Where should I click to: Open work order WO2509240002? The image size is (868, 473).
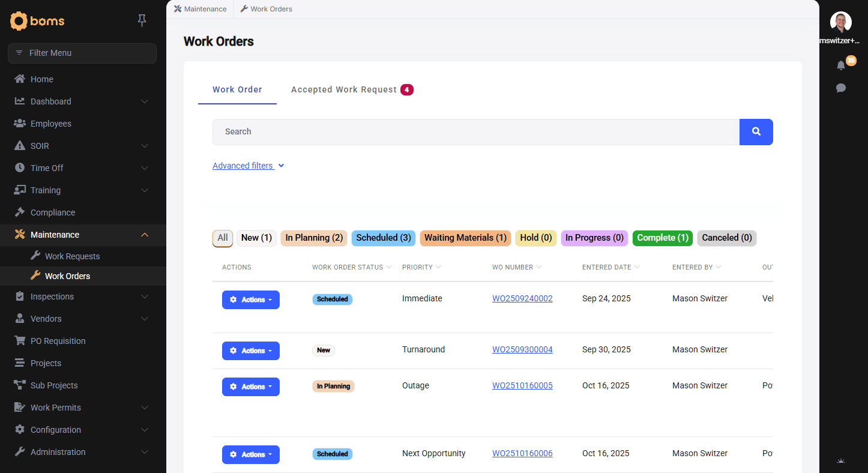522,298
